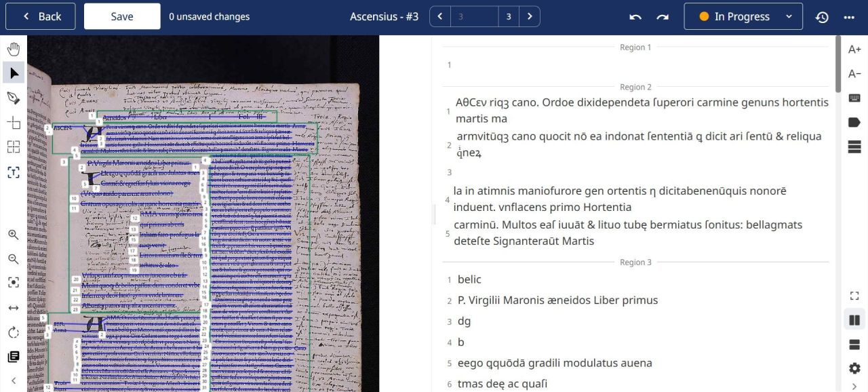Image resolution: width=868 pixels, height=392 pixels.
Task: Open the tag label tool
Action: coord(854,122)
